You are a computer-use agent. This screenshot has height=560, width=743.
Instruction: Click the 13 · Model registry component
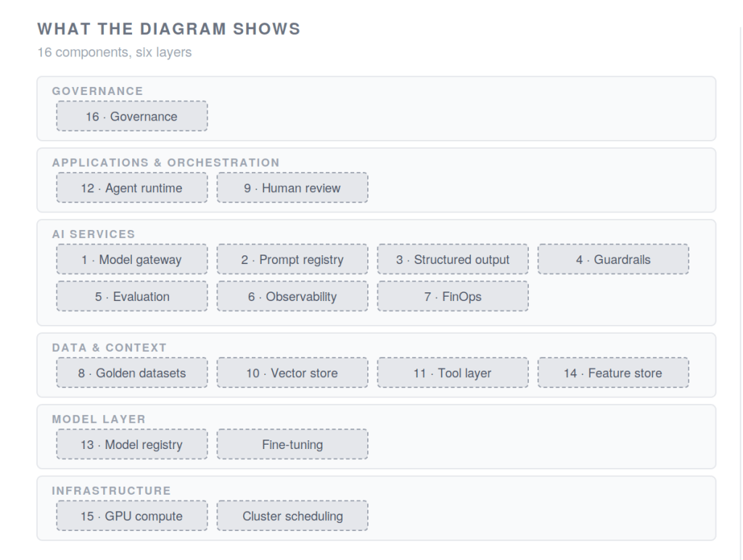132,444
